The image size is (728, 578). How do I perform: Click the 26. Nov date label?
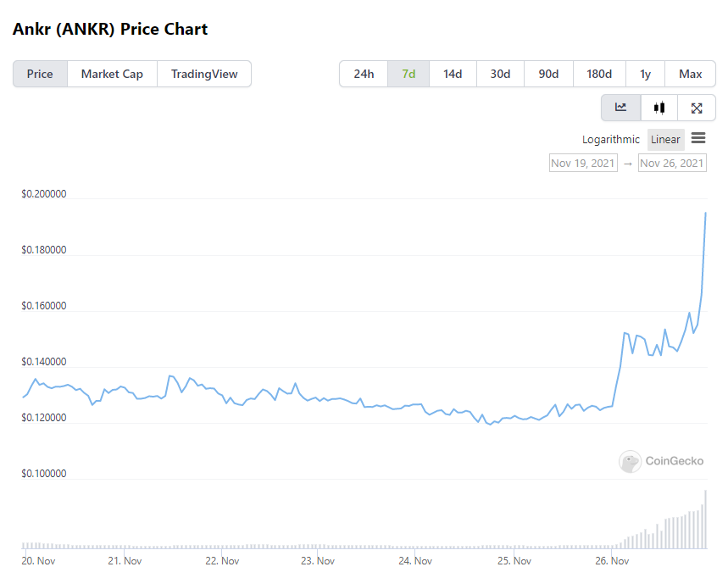tap(612, 561)
